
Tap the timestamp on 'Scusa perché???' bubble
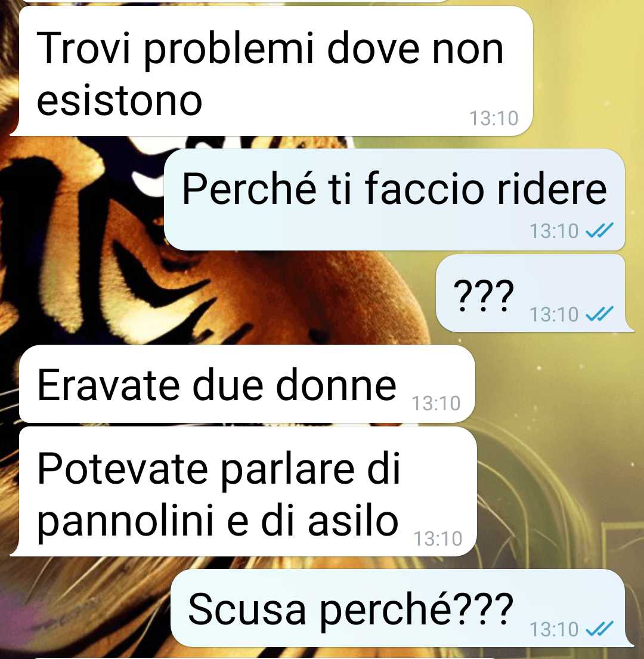point(554,629)
